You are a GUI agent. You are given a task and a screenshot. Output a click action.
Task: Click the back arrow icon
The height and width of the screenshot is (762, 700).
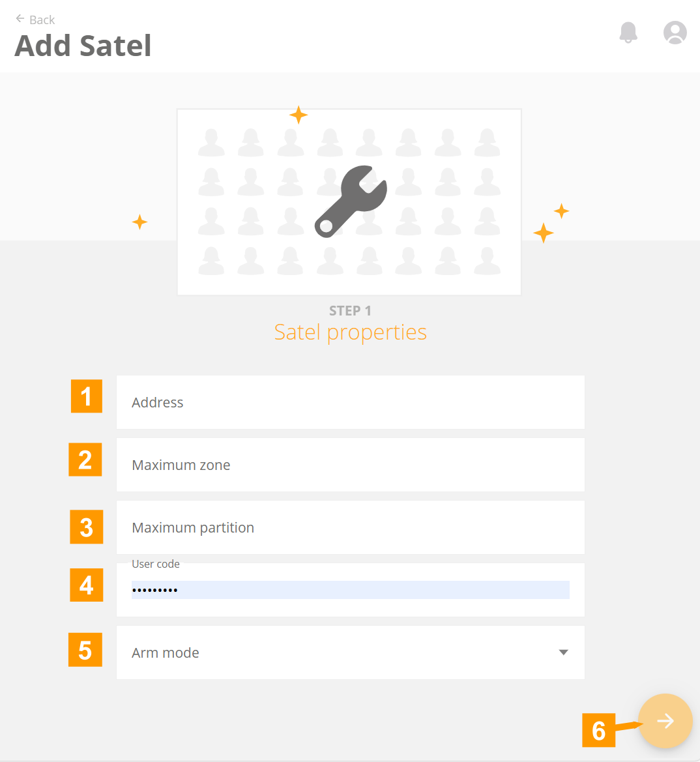20,19
